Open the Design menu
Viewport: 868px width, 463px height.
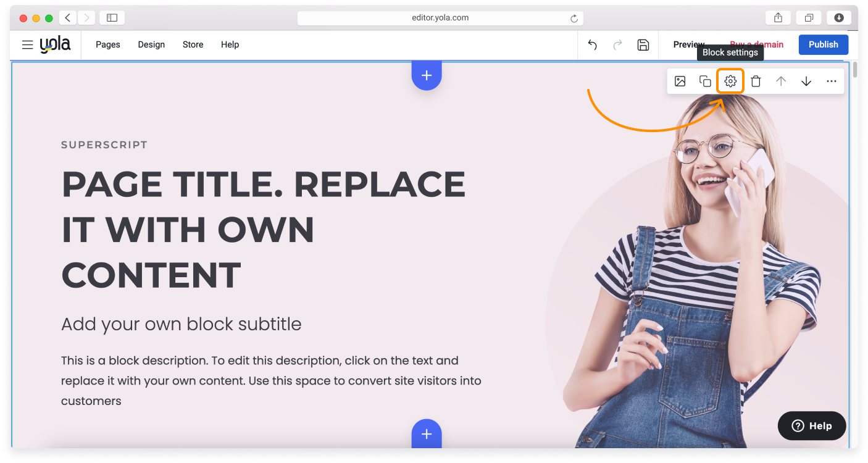151,44
